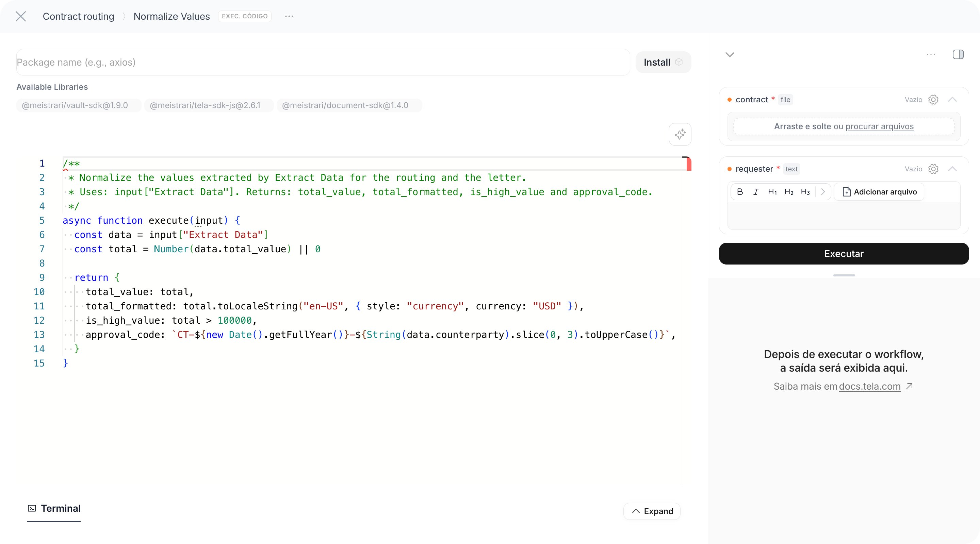Click the AI sparkle assist icon
980x544 pixels.
tap(680, 134)
